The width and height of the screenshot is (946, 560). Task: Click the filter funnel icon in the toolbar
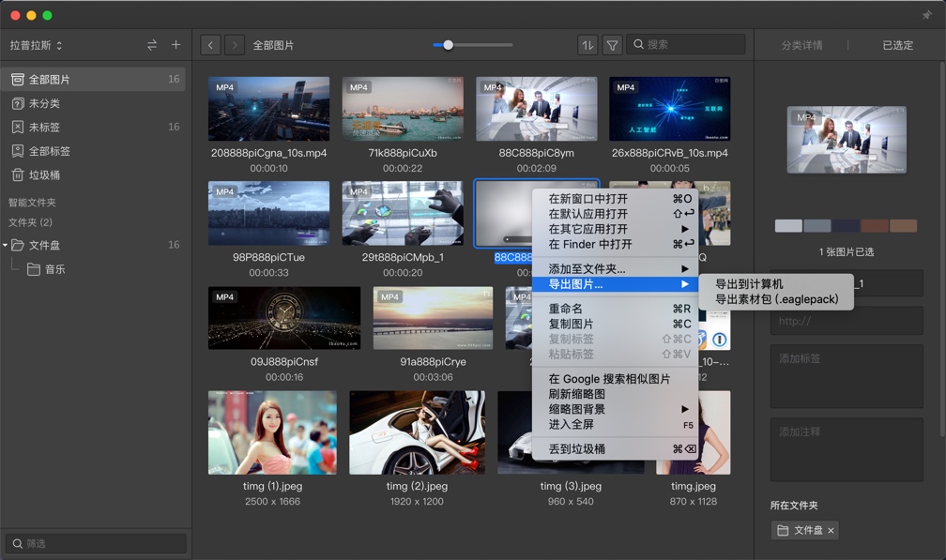click(612, 44)
